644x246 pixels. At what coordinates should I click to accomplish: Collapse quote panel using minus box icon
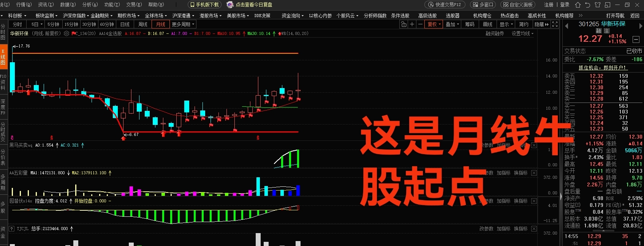click(x=636, y=39)
